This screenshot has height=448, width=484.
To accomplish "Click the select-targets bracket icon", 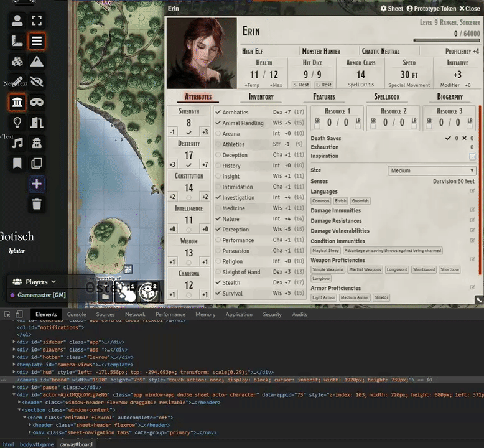I will (x=37, y=21).
